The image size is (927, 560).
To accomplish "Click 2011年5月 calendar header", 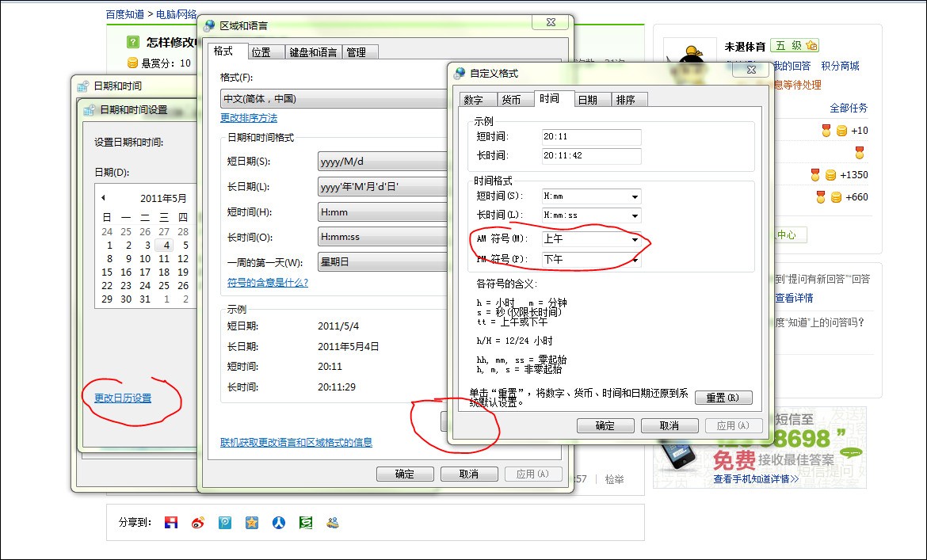I will [x=163, y=199].
